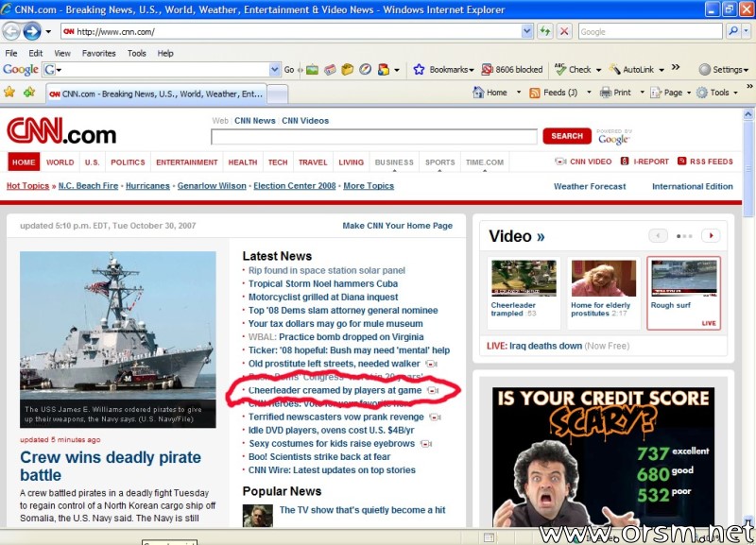Viewport: 756px width, 545px height.
Task: Expand the Feeds dropdown arrow
Action: pyautogui.click(x=589, y=92)
